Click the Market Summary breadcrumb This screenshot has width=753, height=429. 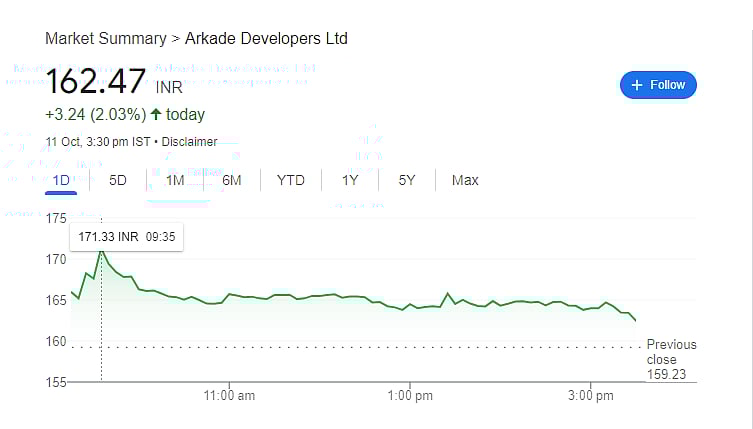106,38
